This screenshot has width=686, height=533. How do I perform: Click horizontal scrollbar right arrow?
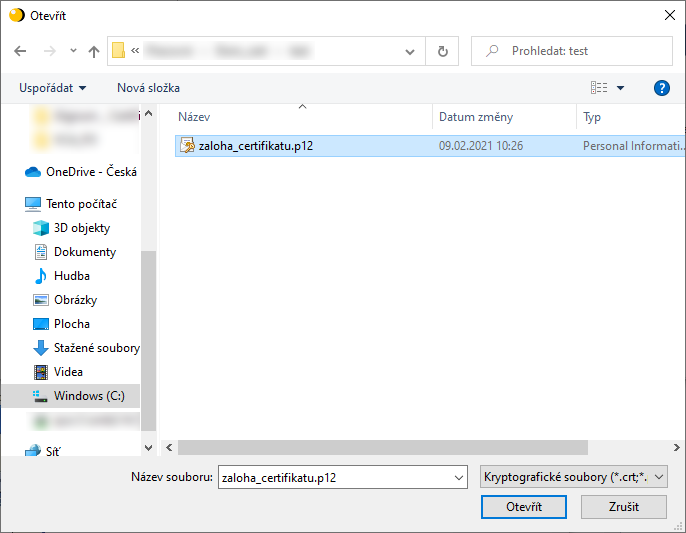(x=676, y=448)
